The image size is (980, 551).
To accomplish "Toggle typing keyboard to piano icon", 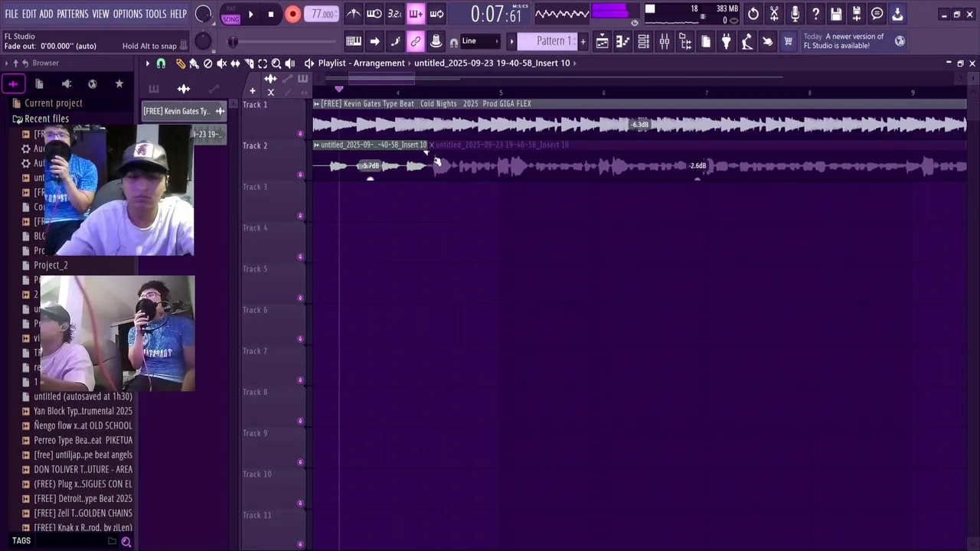I will (x=354, y=41).
